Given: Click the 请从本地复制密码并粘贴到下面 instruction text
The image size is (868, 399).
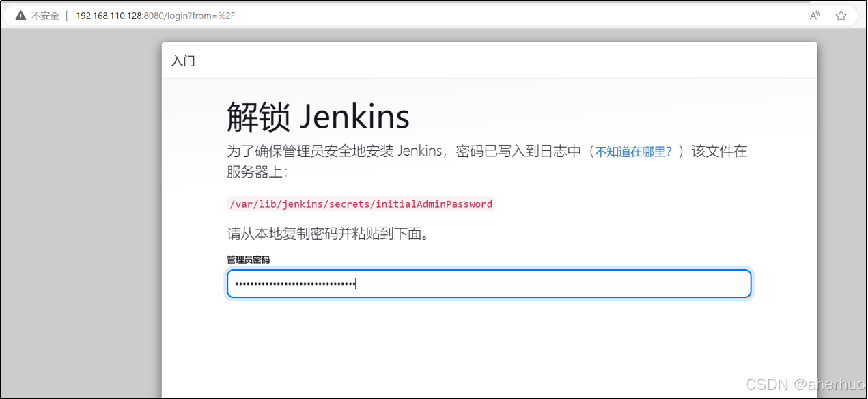Looking at the screenshot, I should pyautogui.click(x=331, y=234).
